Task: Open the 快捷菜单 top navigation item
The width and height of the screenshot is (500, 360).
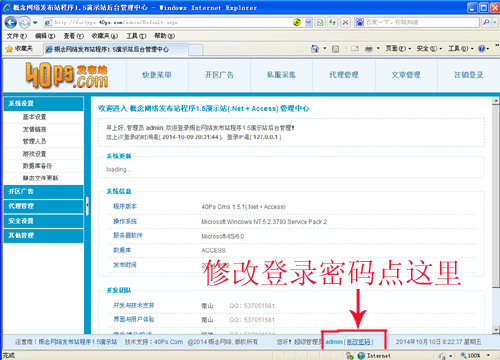Action: pos(157,75)
